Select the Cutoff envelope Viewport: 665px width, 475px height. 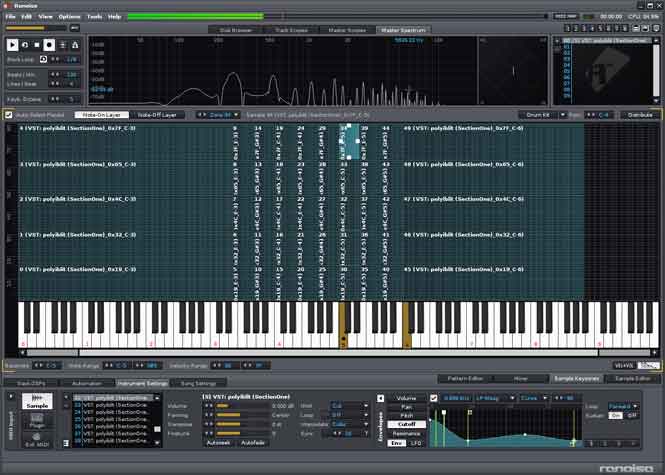406,424
